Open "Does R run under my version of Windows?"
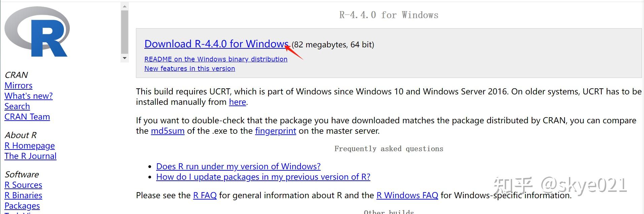The height and width of the screenshot is (214, 644). coord(238,166)
